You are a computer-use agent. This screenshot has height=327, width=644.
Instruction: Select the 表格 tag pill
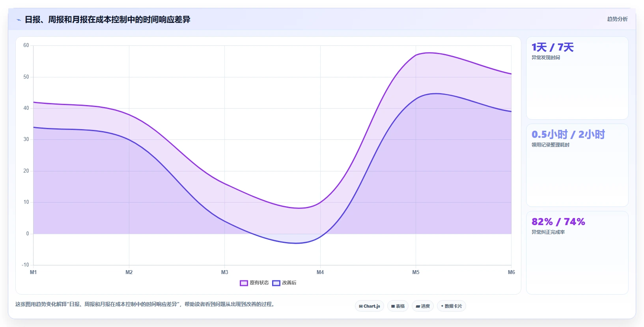point(398,306)
